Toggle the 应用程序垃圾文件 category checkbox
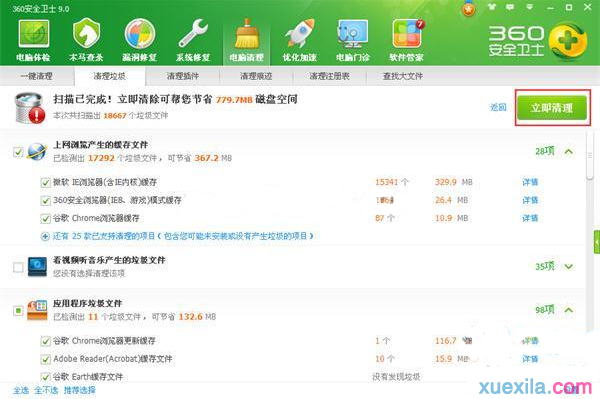The height and width of the screenshot is (399, 600). coord(18,311)
